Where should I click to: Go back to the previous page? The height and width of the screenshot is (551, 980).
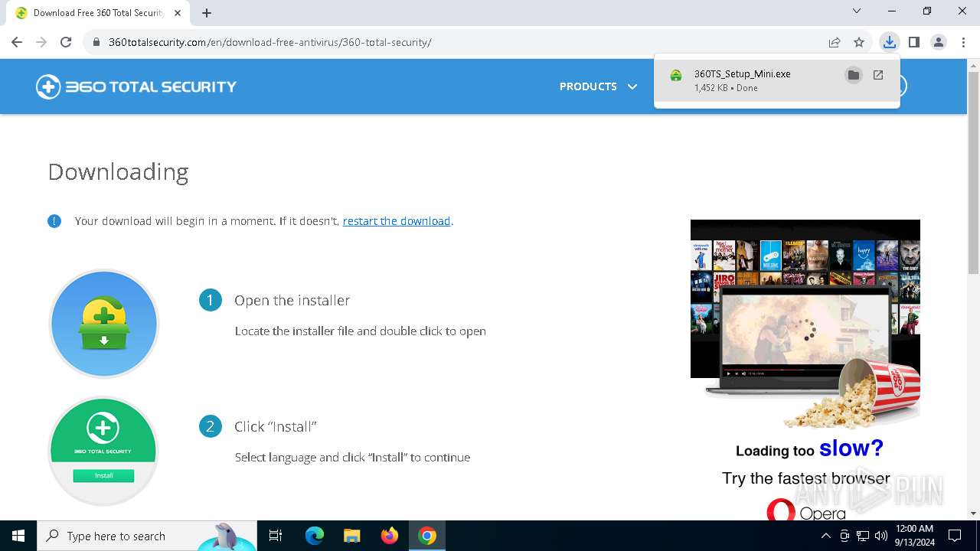pyautogui.click(x=17, y=42)
